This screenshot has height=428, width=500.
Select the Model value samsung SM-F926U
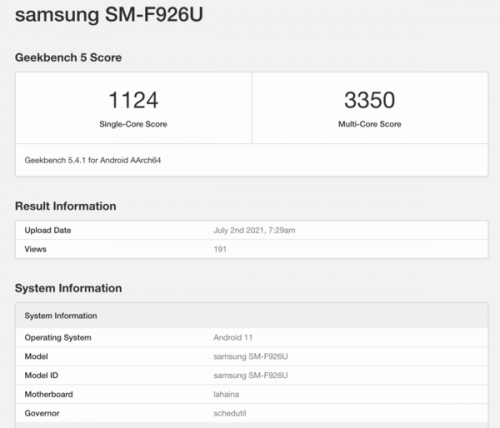[x=251, y=357]
